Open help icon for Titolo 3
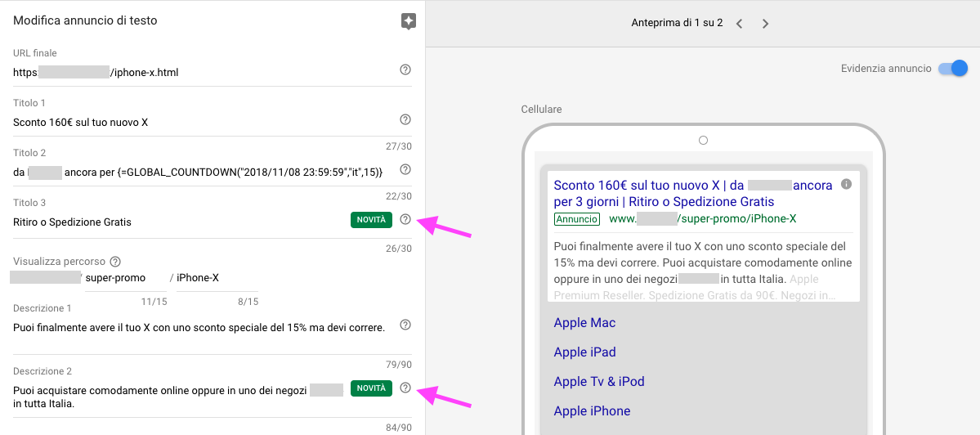The height and width of the screenshot is (435, 980). coord(405,219)
